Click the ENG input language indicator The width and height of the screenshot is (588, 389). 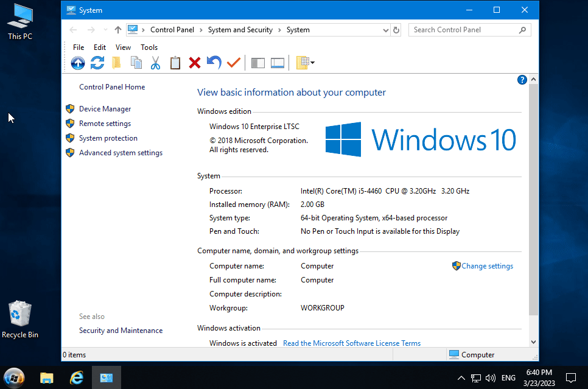[508, 378]
